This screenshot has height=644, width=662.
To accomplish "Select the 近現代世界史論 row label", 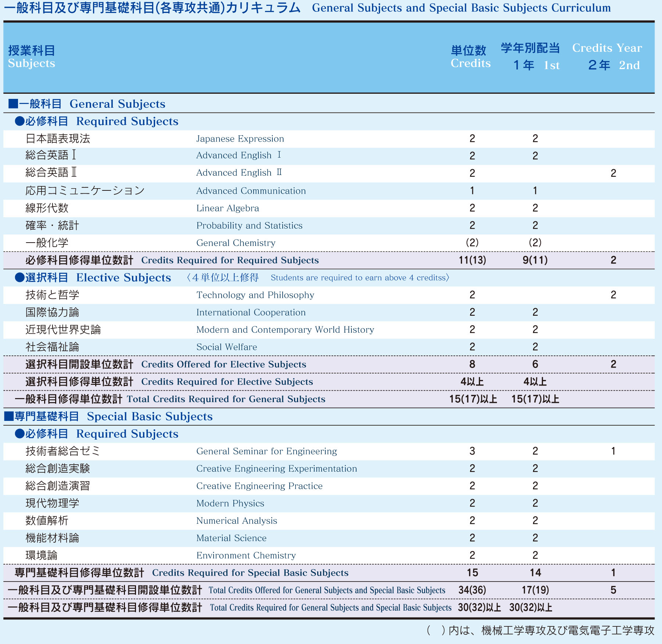I will point(63,329).
